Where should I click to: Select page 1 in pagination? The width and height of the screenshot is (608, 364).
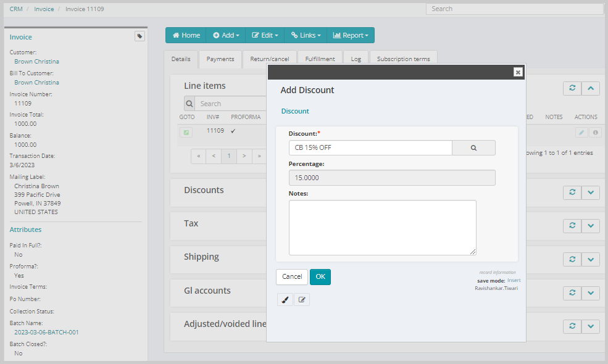(x=229, y=156)
